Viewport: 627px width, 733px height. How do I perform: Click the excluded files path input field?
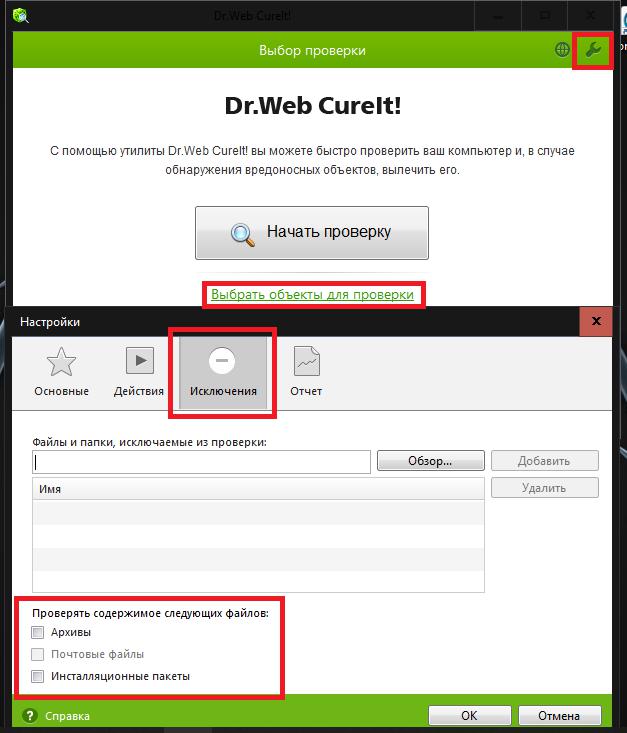point(202,462)
